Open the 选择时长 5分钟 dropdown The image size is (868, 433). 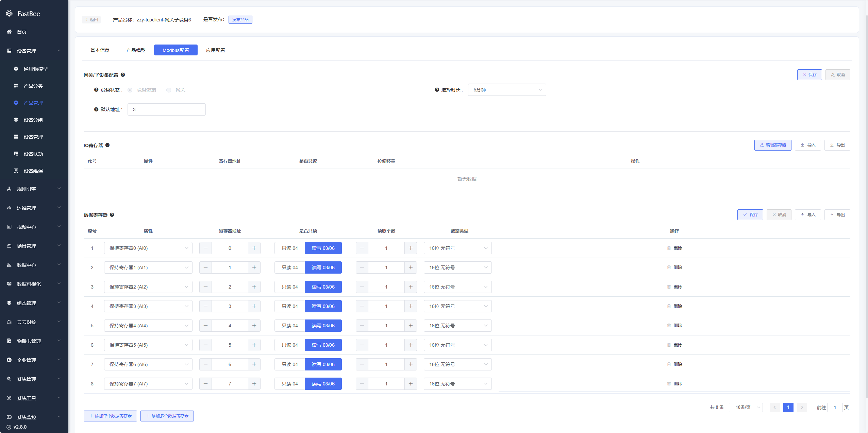click(507, 90)
